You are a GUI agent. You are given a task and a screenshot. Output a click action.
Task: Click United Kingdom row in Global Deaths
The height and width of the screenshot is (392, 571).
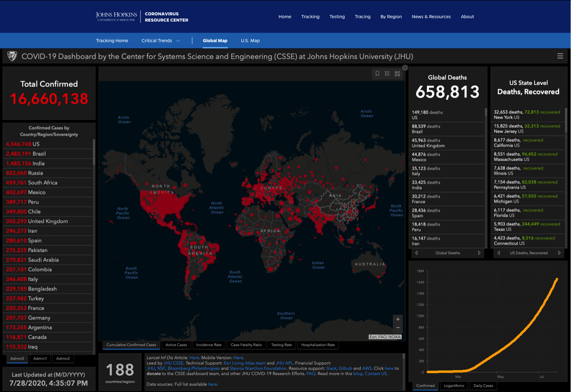pyautogui.click(x=447, y=143)
